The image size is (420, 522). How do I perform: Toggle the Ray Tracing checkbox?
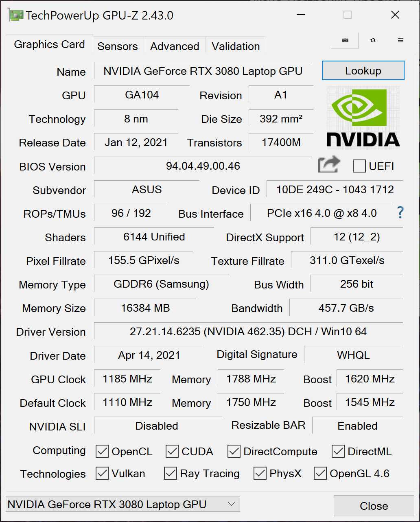pos(170,474)
